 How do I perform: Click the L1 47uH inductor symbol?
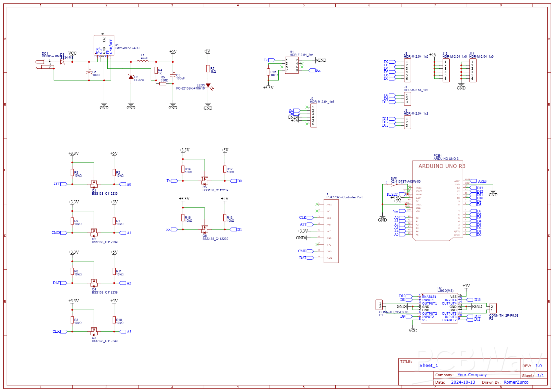click(x=143, y=61)
